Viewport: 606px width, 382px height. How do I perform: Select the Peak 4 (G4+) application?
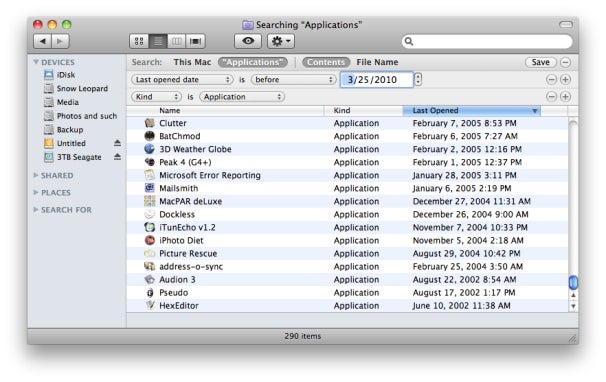click(x=347, y=162)
